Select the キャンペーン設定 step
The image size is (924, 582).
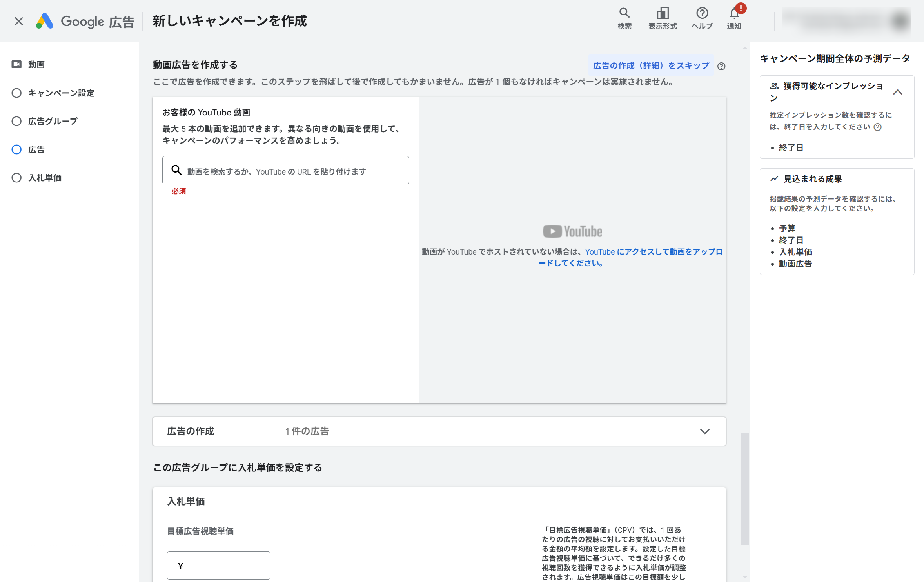click(x=53, y=93)
